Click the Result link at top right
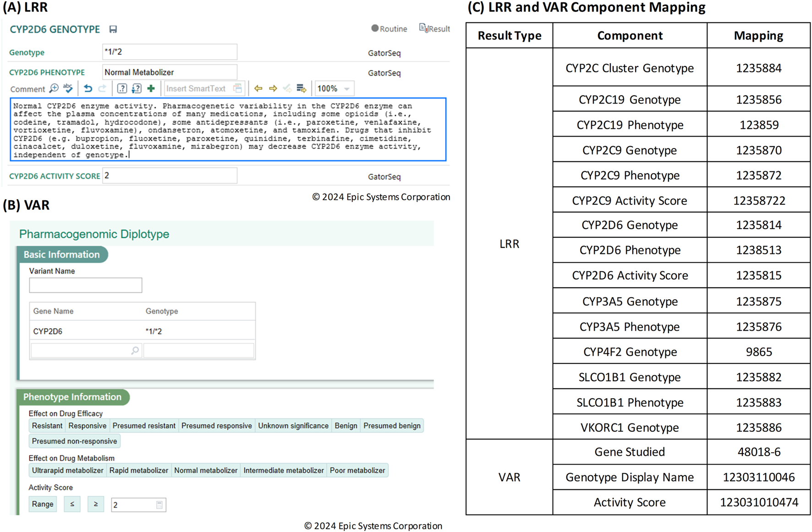 435,29
